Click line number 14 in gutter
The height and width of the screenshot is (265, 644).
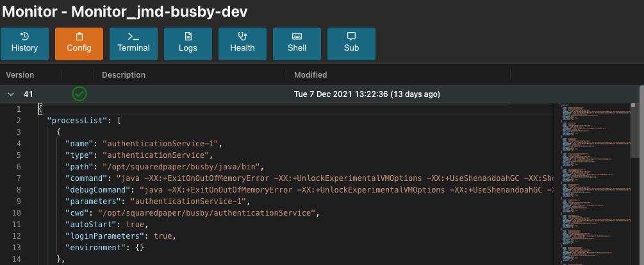pyautogui.click(x=17, y=259)
